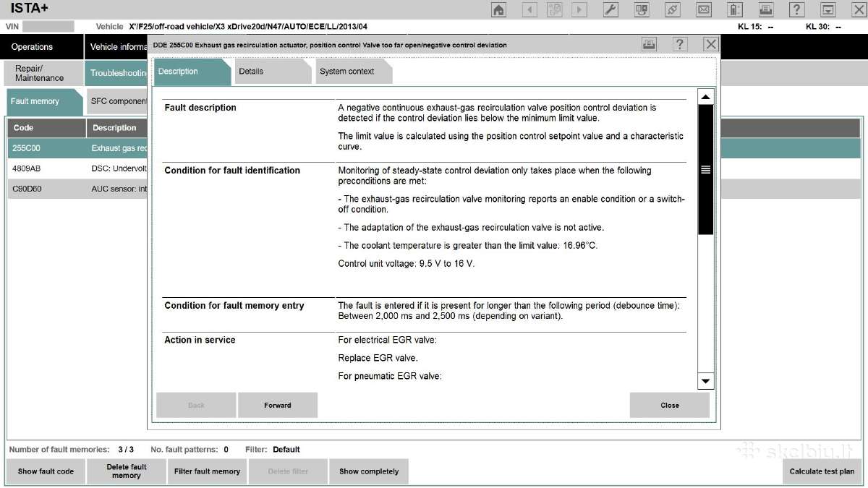Click the Code column header
This screenshot has width=868, height=488.
pyautogui.click(x=46, y=128)
